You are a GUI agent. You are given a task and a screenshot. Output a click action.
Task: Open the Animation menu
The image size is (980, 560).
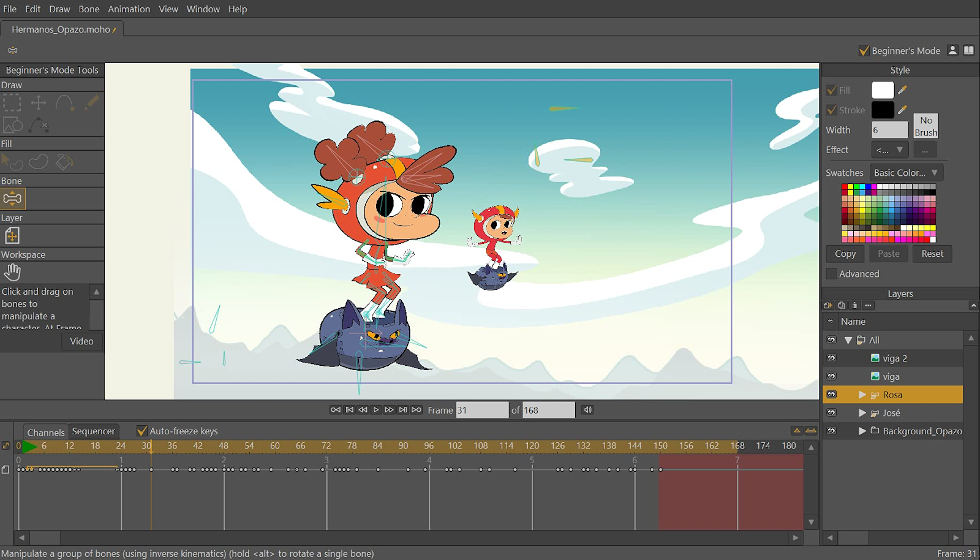[x=129, y=9]
